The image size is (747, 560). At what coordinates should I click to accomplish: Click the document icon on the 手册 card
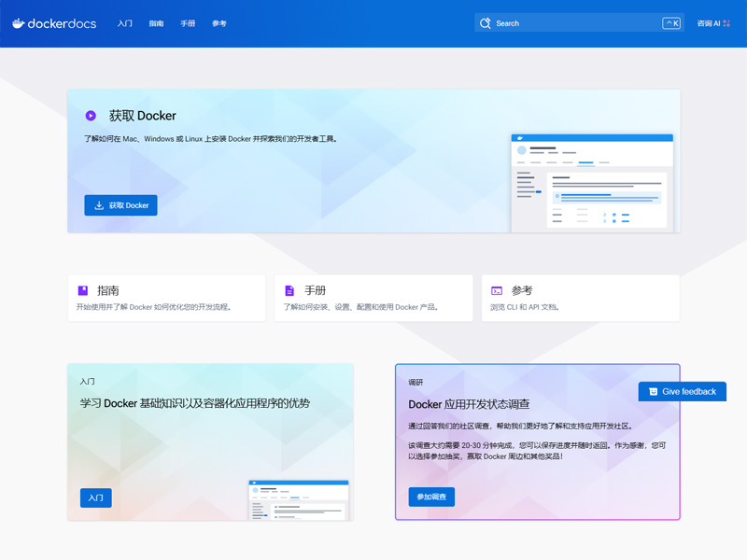coord(289,290)
